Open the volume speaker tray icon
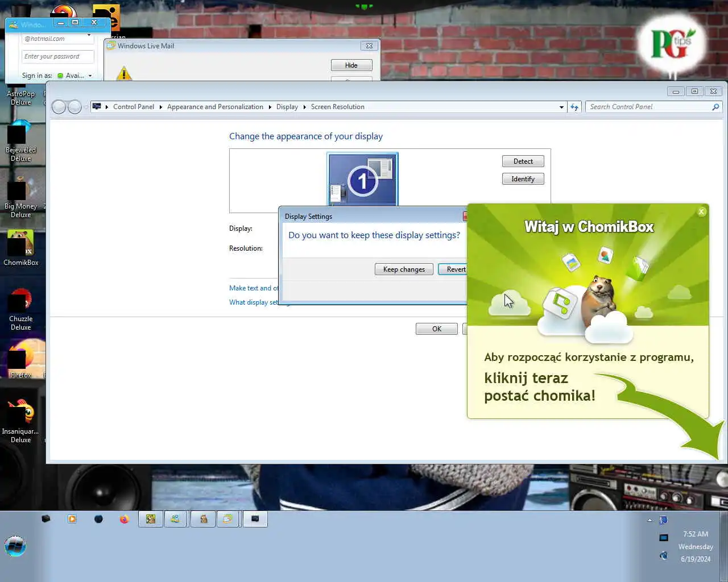Viewport: 728px width, 582px height. point(663,555)
